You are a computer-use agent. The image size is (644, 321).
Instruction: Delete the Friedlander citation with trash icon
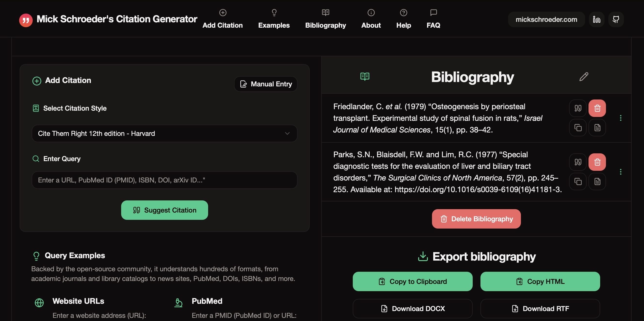(597, 108)
